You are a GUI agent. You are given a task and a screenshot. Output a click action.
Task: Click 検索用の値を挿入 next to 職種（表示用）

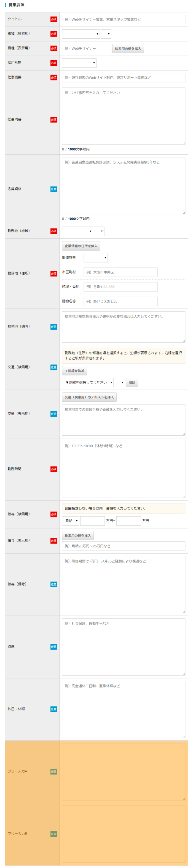point(128,49)
